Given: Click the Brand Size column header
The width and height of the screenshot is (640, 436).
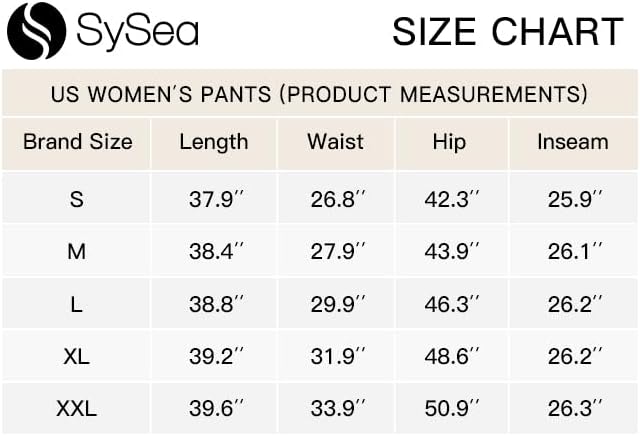Looking at the screenshot, I should click(x=77, y=142).
